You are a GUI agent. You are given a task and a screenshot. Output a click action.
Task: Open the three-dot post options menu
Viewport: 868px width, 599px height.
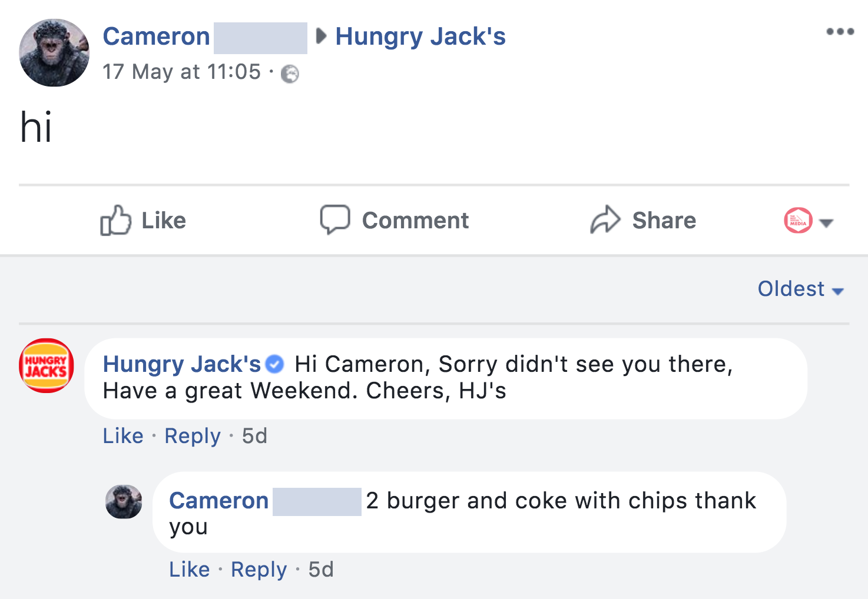(840, 32)
